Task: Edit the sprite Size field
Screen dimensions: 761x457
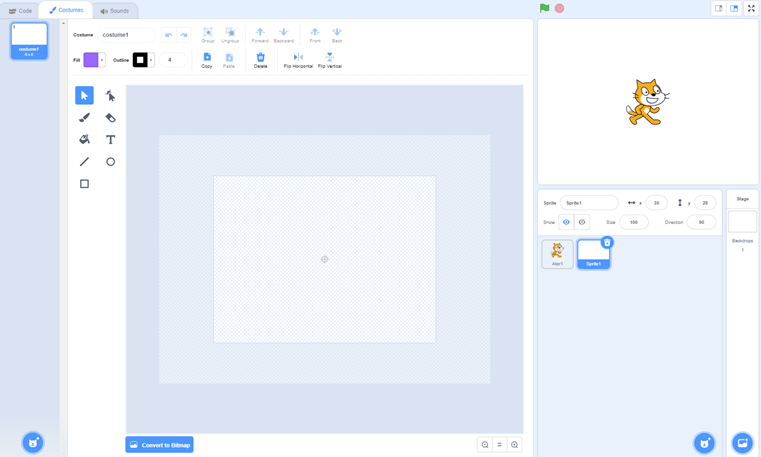Action: click(x=634, y=222)
